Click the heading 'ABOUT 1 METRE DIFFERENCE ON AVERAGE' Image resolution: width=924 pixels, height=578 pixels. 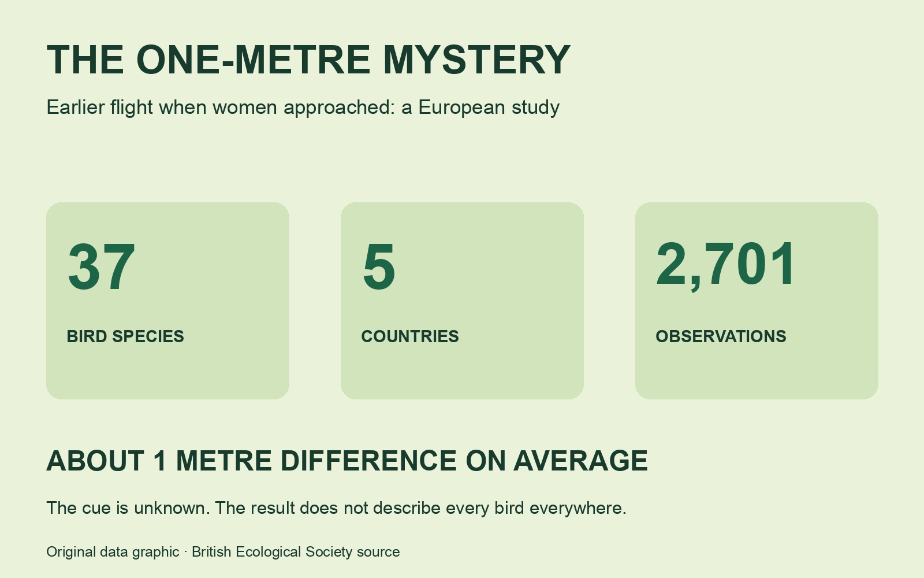347,461
